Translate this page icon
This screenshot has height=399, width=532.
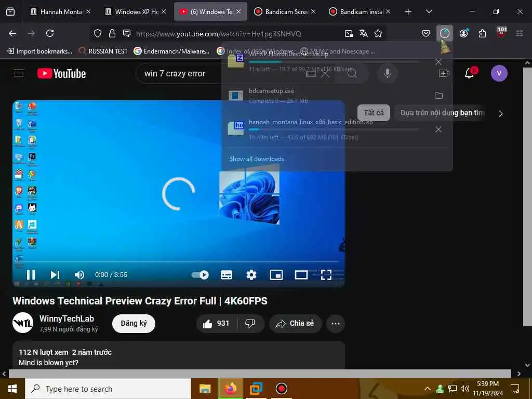[363, 33]
